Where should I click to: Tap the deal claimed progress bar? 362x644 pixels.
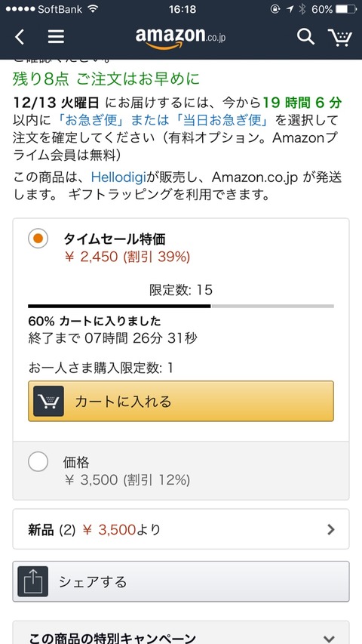181,306
